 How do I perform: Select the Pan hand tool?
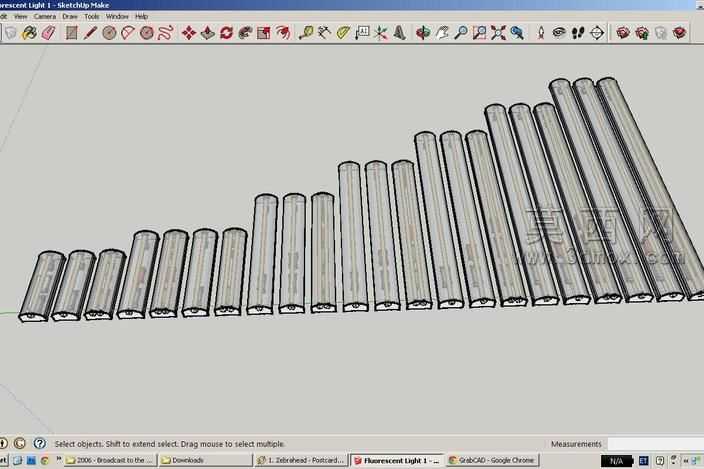442,33
